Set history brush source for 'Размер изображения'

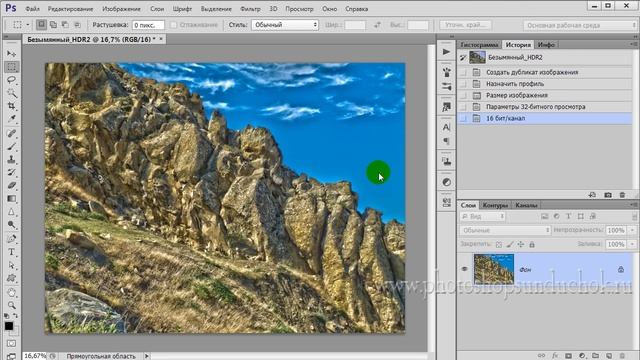click(x=463, y=95)
